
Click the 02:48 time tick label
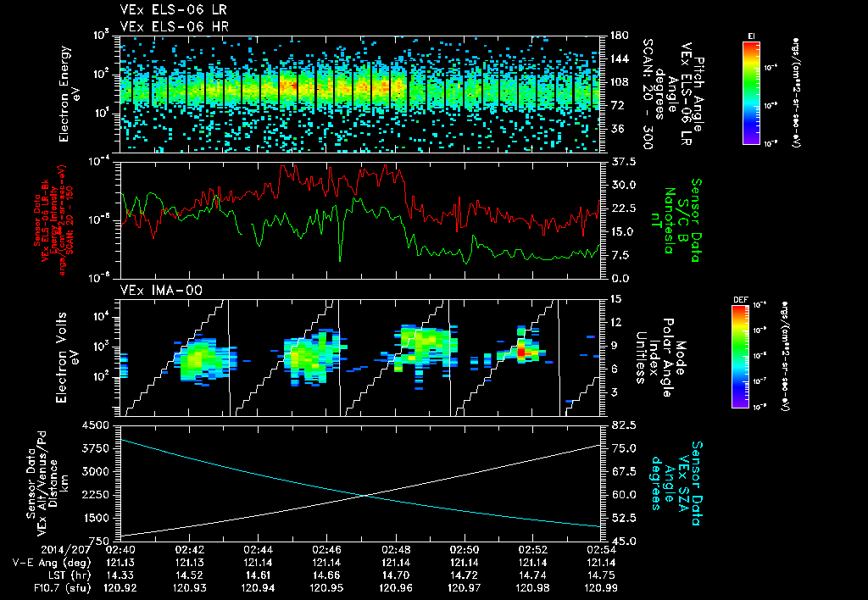coord(395,551)
